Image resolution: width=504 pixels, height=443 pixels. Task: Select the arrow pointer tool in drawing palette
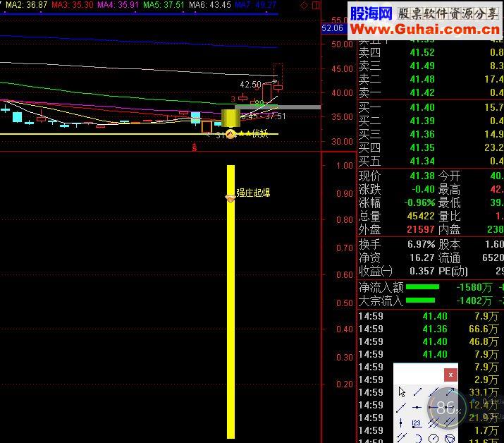(402, 392)
